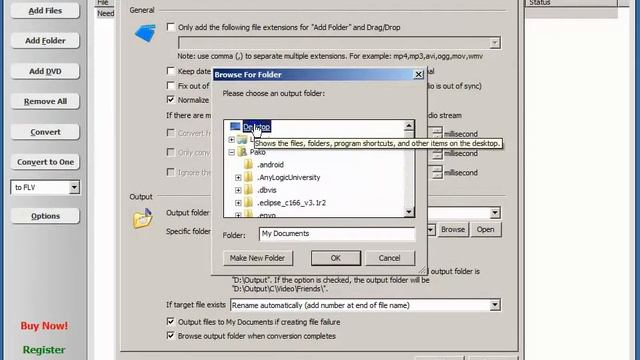Click the Add DVD button
Viewport: 640px width, 360px height.
[45, 71]
